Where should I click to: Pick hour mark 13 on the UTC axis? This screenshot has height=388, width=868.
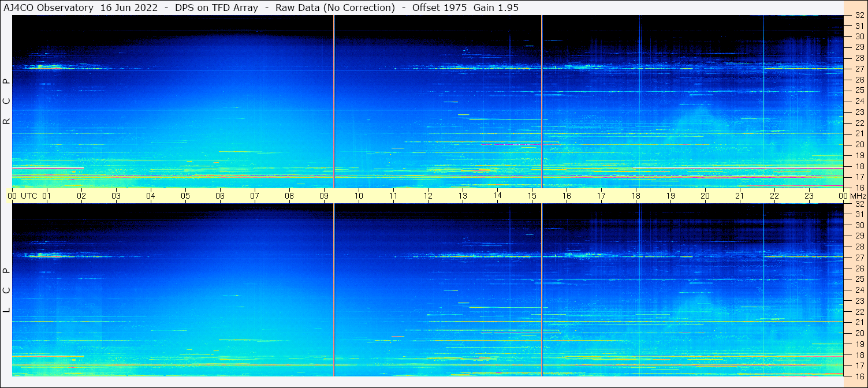point(463,196)
